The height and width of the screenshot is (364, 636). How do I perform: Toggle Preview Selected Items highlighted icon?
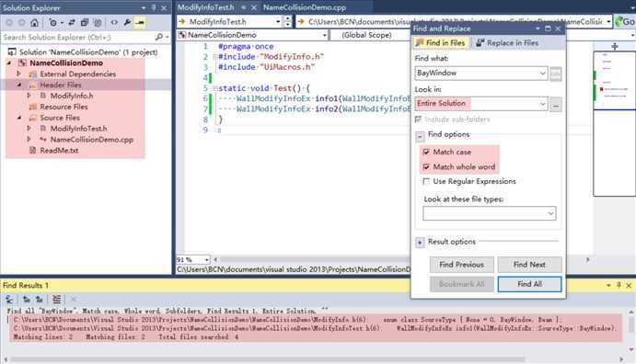pos(140,23)
